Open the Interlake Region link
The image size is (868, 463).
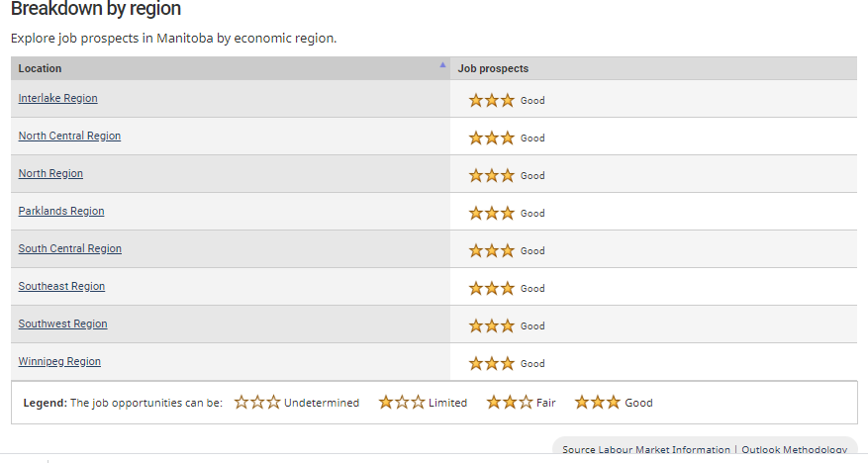(x=57, y=99)
